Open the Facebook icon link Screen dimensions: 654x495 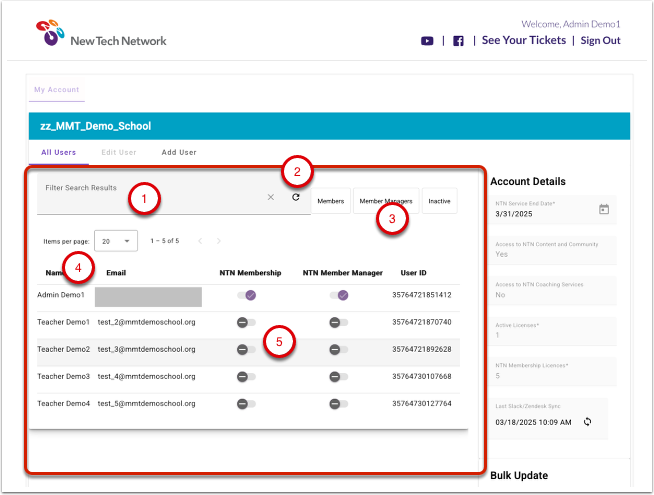pos(458,41)
